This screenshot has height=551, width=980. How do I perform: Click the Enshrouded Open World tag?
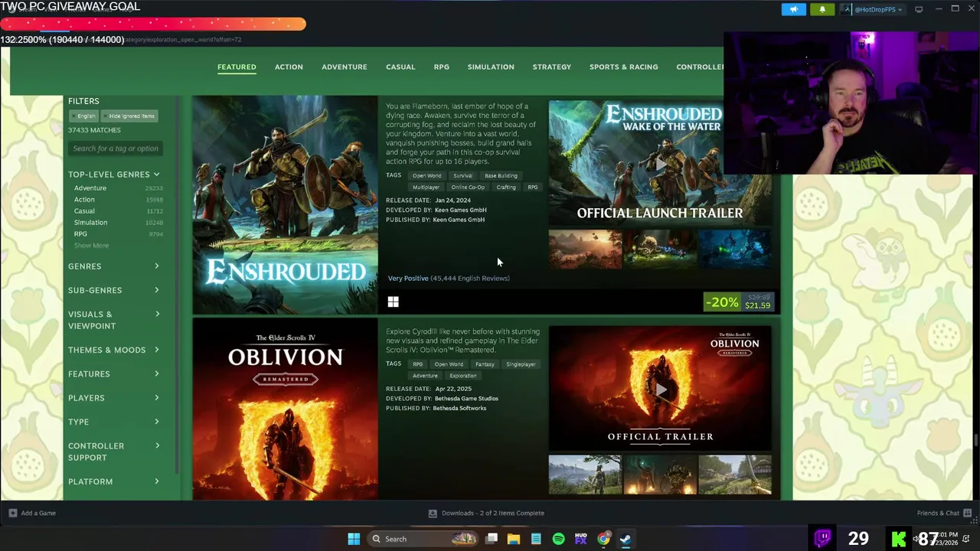426,176
